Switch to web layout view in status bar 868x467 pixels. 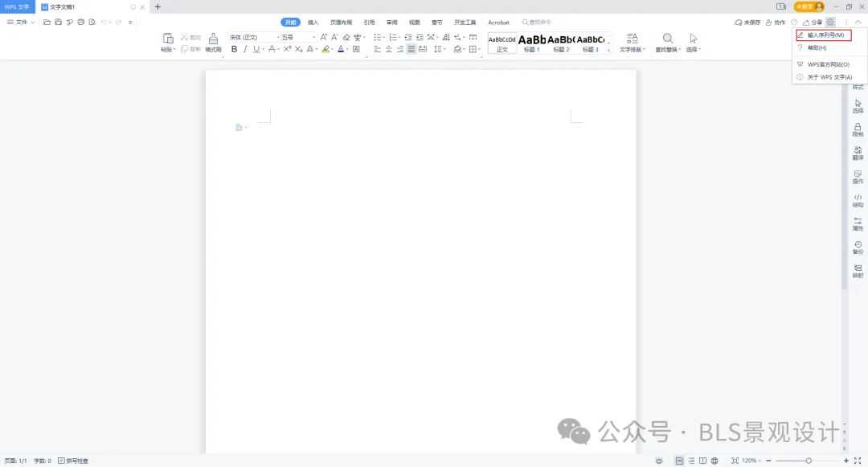714,461
